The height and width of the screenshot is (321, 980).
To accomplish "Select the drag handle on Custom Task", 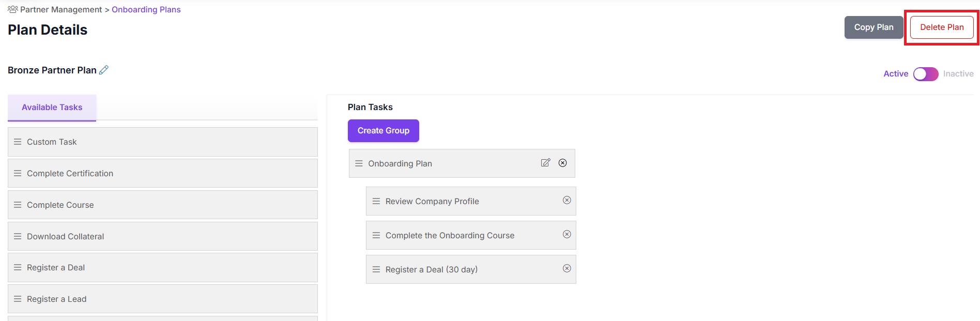I will [18, 141].
